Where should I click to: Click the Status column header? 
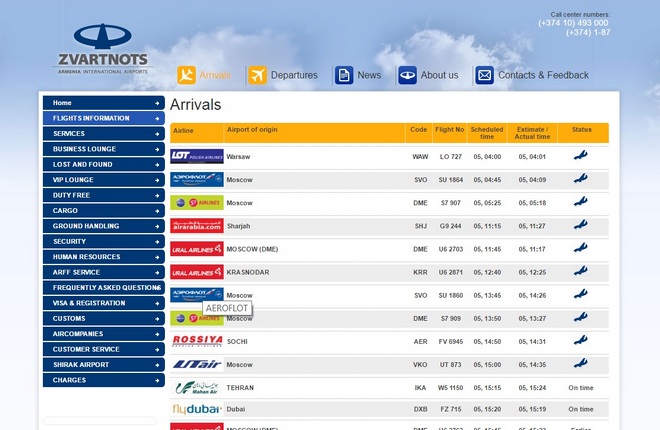[x=582, y=130]
